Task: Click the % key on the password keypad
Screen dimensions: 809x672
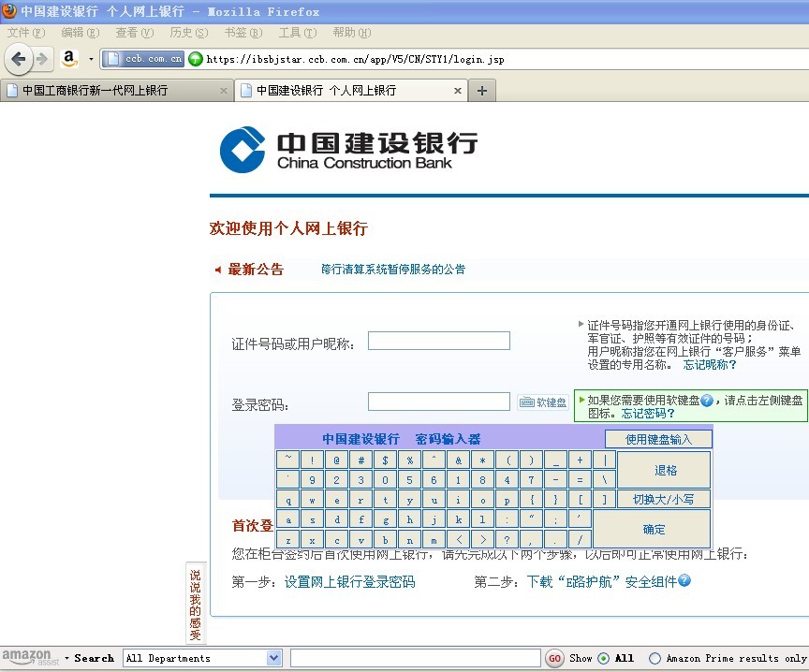Action: pyautogui.click(x=410, y=460)
